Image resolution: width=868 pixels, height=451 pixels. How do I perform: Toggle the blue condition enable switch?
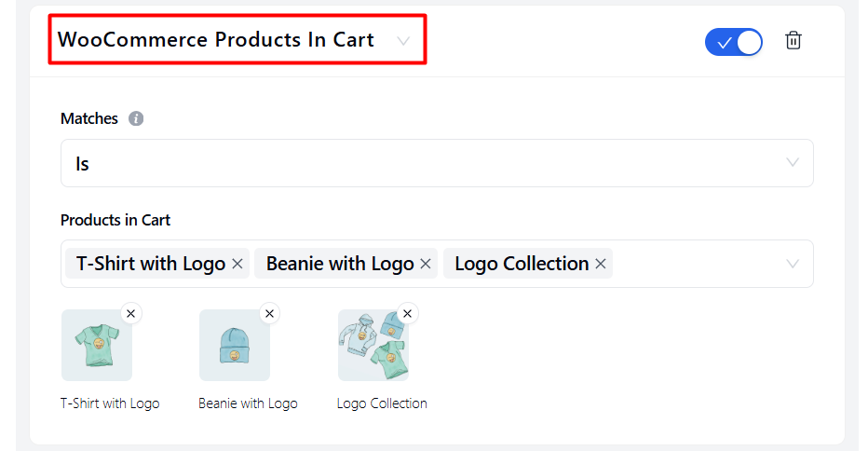(x=733, y=42)
